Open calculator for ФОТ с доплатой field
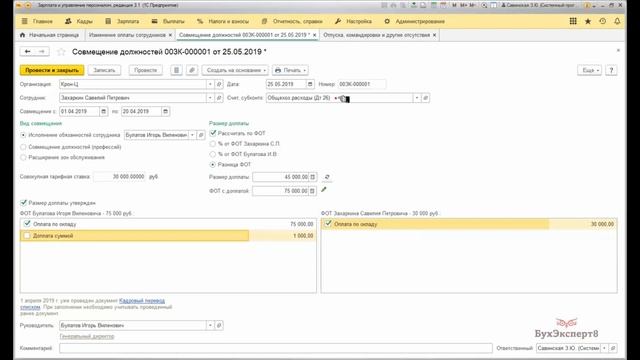The image size is (640, 360). [x=313, y=191]
